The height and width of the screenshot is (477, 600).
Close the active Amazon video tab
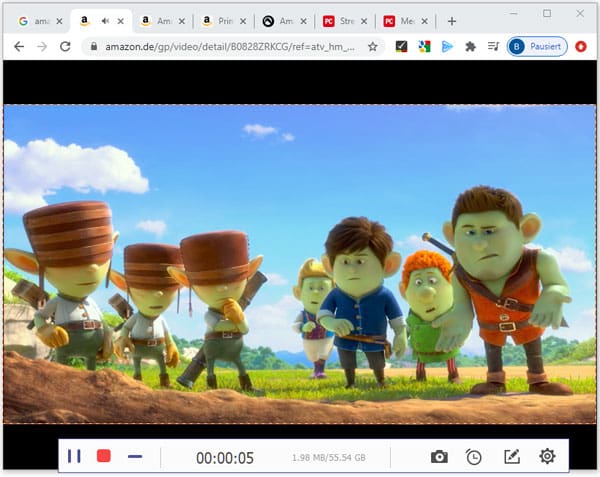tap(121, 21)
